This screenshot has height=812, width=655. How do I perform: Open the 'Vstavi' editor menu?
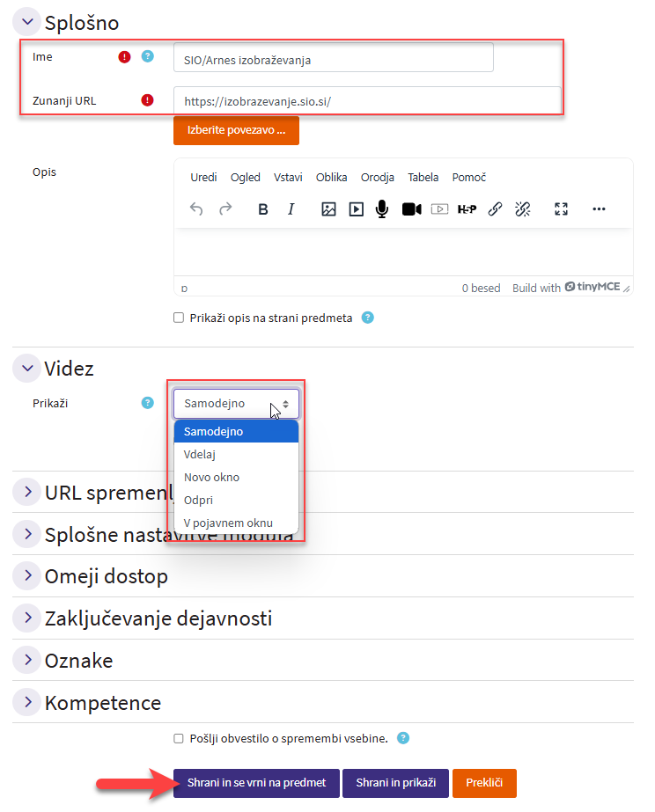tap(288, 177)
